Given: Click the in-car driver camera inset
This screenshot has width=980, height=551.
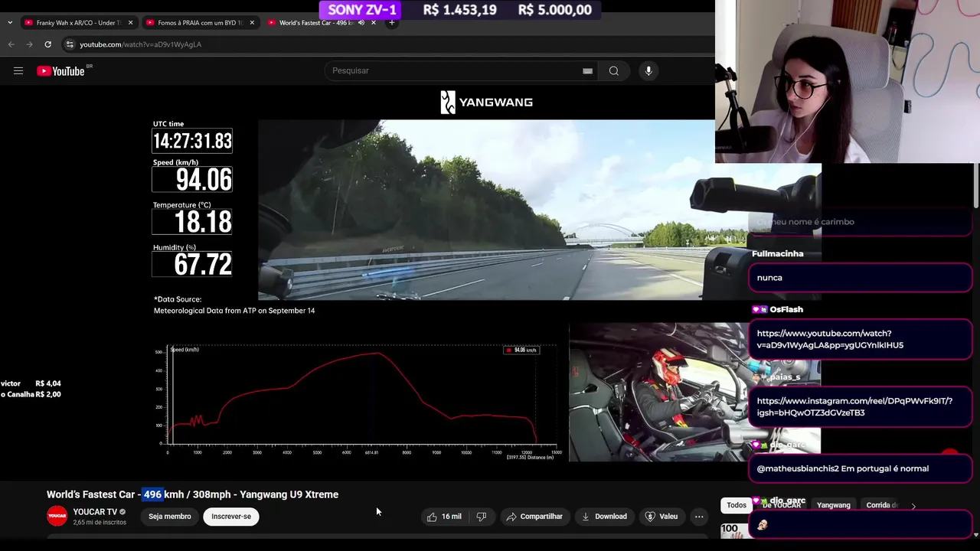Looking at the screenshot, I should (657, 392).
